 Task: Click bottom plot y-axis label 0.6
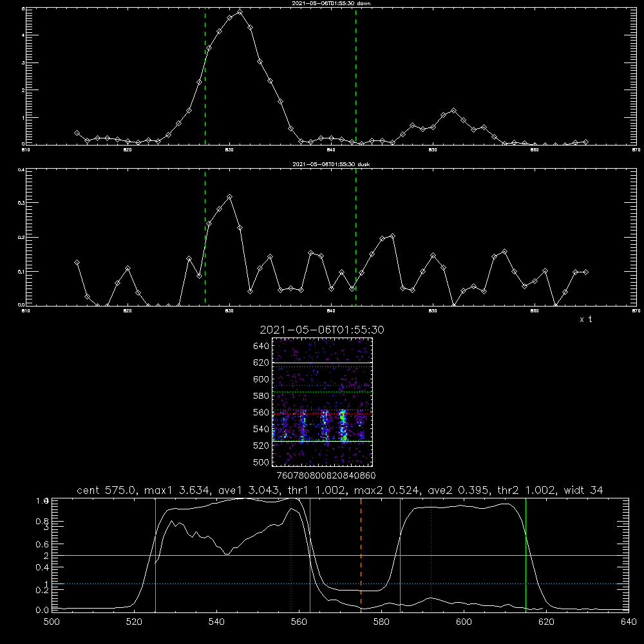(x=43, y=544)
